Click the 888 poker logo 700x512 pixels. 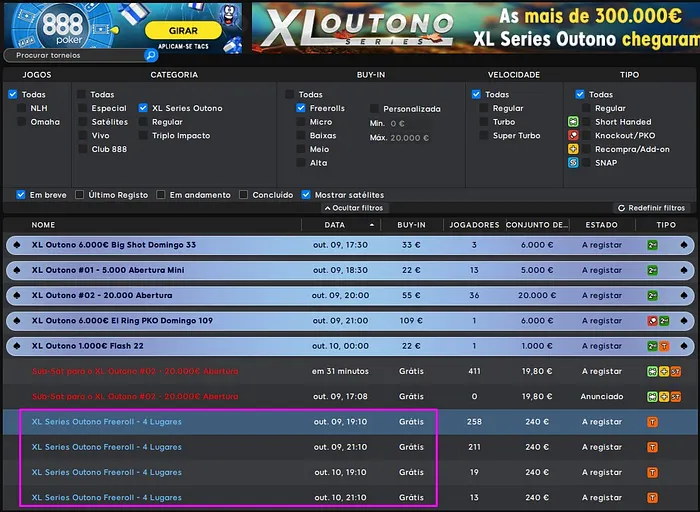point(62,27)
